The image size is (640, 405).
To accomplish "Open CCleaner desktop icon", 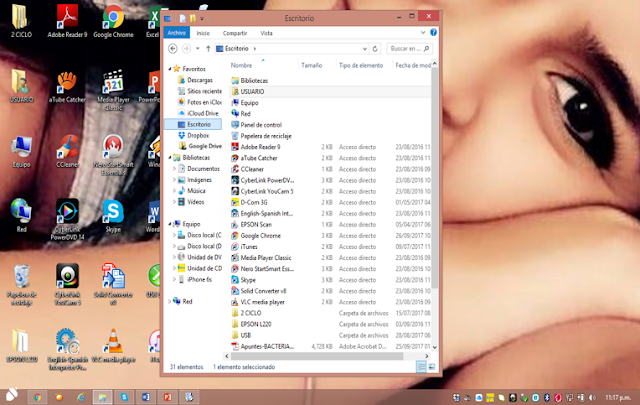I will click(x=67, y=152).
